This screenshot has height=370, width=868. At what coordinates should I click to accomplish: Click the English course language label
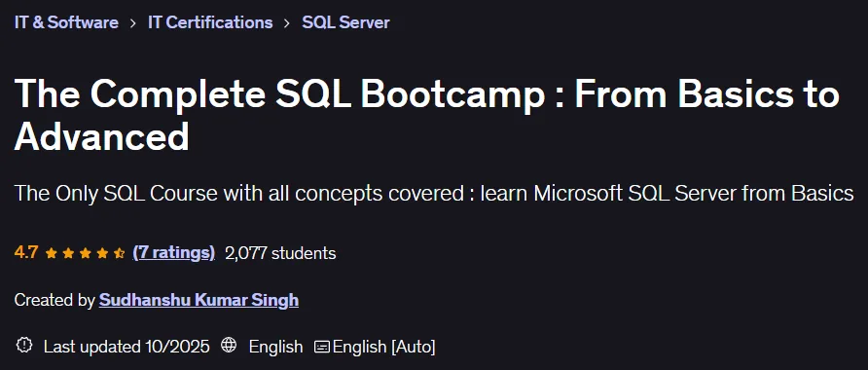275,348
